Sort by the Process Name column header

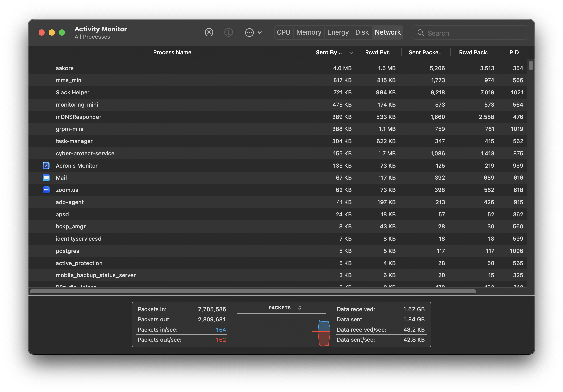coord(172,52)
